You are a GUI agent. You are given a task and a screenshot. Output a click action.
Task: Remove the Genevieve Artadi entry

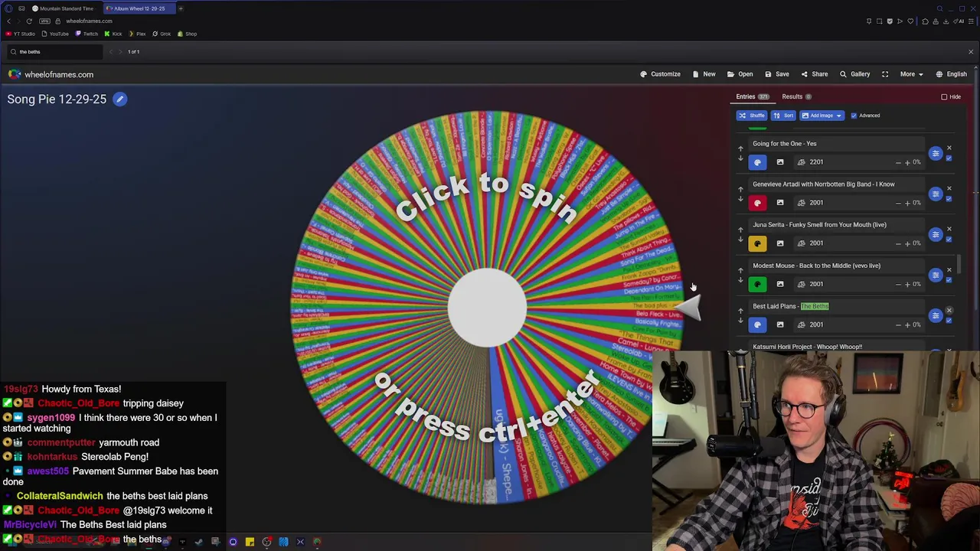point(949,188)
